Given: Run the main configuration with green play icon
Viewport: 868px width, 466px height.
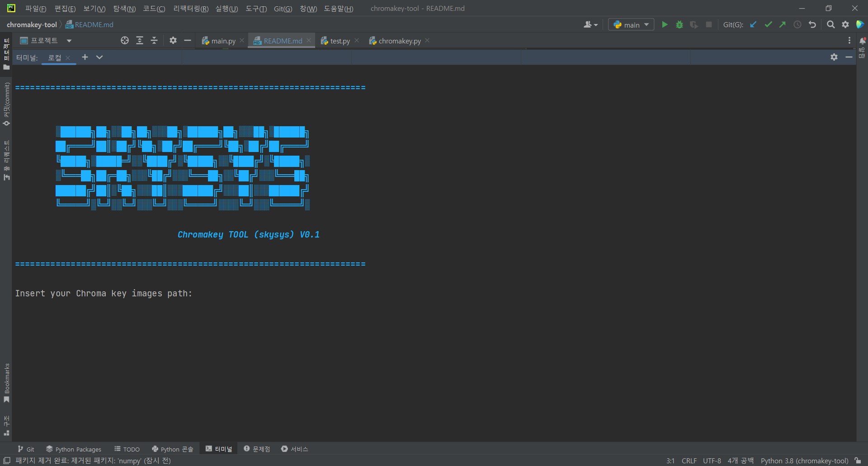Looking at the screenshot, I should coord(665,24).
